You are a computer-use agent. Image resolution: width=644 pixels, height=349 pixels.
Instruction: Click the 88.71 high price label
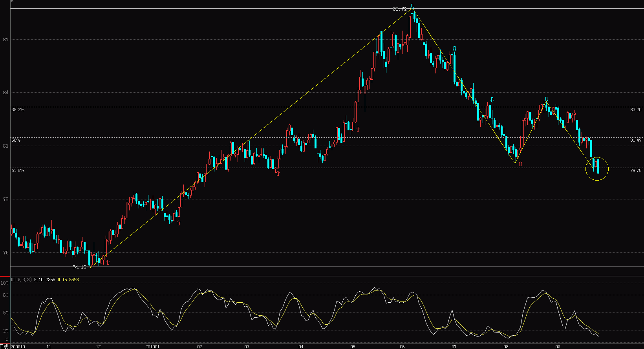pyautogui.click(x=399, y=9)
